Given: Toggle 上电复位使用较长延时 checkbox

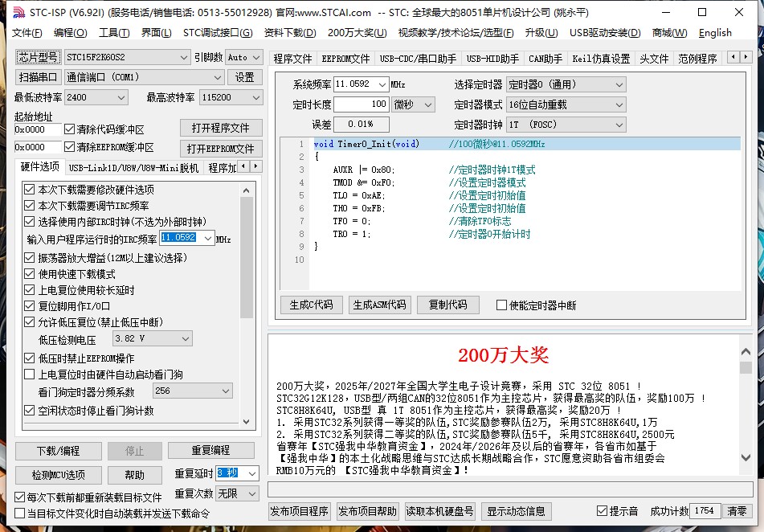Looking at the screenshot, I should pyautogui.click(x=30, y=289).
